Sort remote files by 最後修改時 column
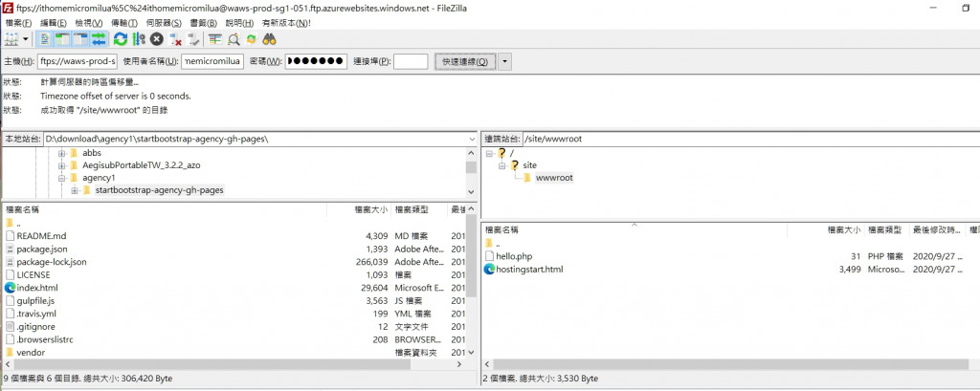 coord(937,230)
